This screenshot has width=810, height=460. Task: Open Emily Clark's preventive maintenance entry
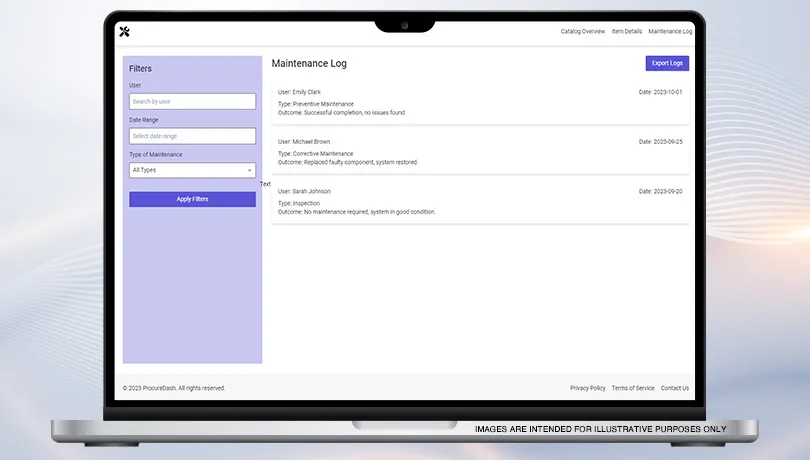point(480,102)
